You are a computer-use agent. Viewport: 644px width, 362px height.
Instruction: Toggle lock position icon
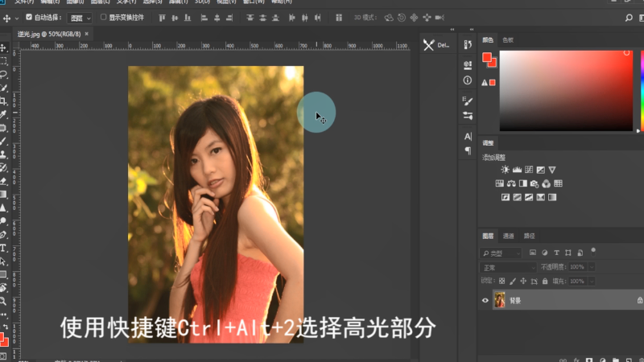coord(523,281)
